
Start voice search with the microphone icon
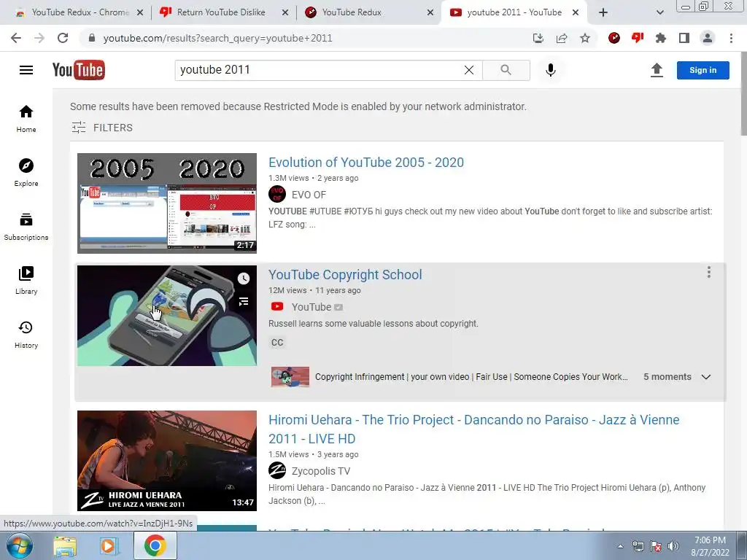550,70
